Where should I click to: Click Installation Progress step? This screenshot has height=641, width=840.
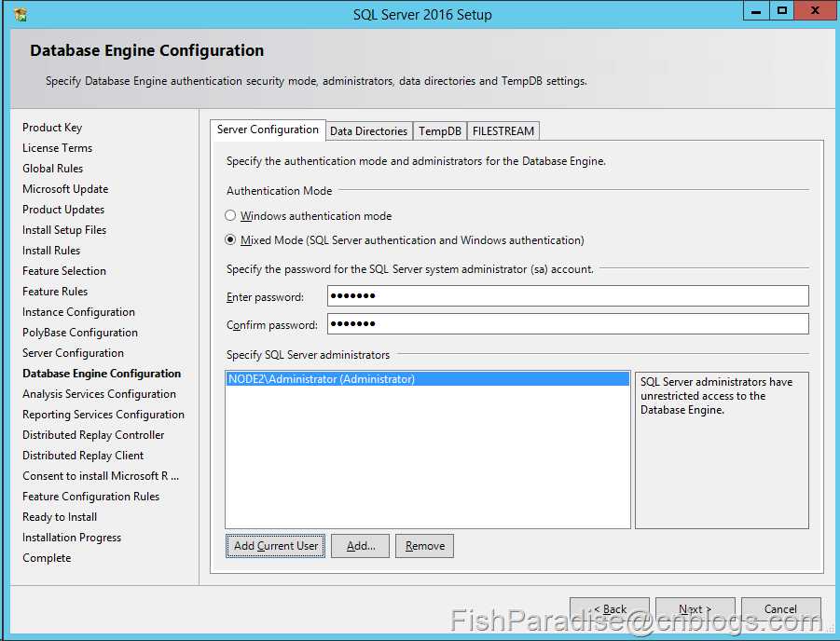[72, 537]
